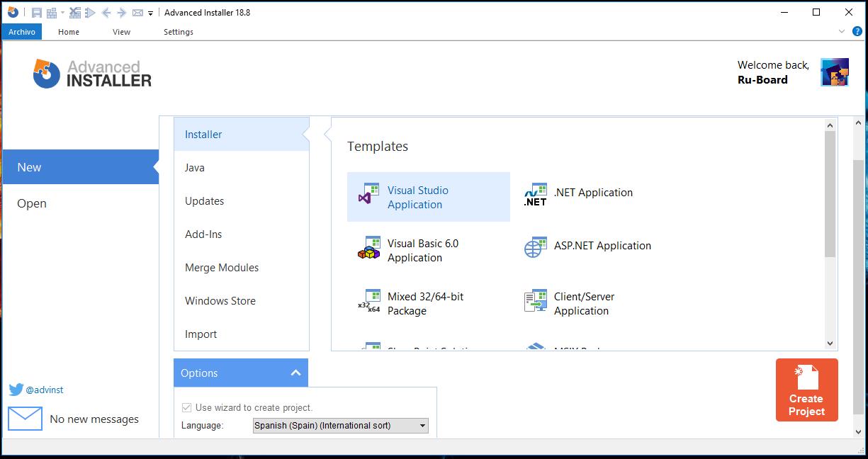Click the Build brick-wall icon in quick access toolbar
Image resolution: width=868 pixels, height=459 pixels.
tap(52, 12)
